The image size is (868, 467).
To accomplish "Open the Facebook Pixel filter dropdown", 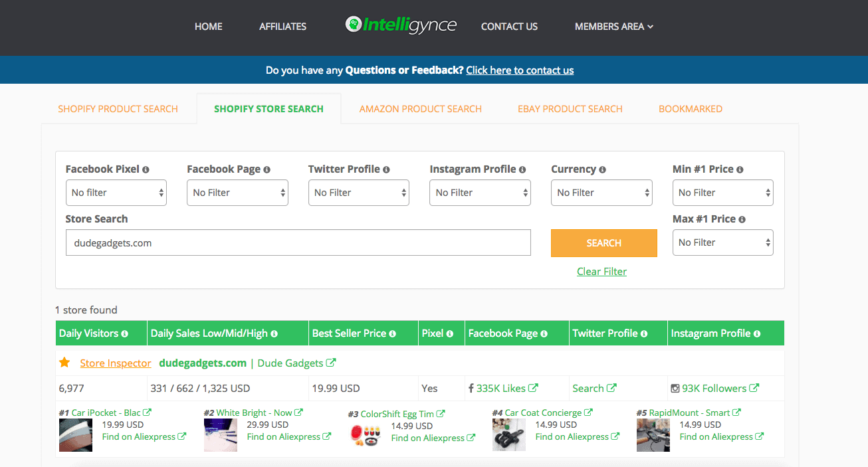I will click(116, 193).
